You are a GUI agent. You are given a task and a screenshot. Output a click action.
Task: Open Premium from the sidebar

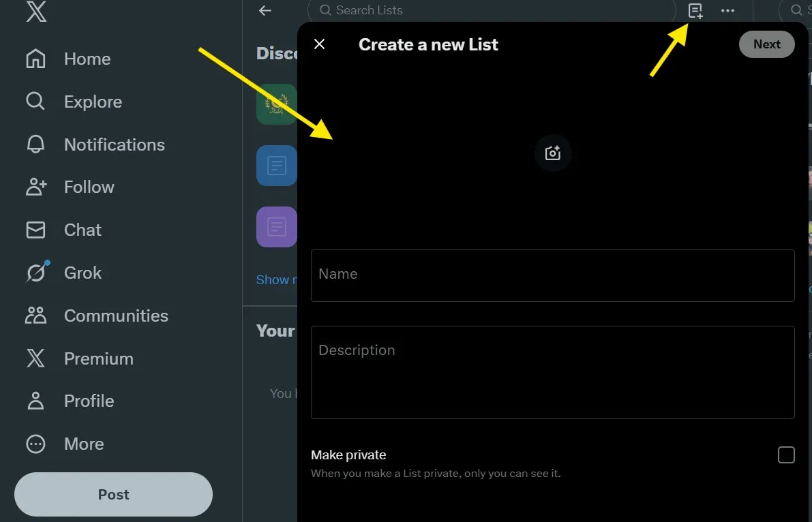pos(98,358)
